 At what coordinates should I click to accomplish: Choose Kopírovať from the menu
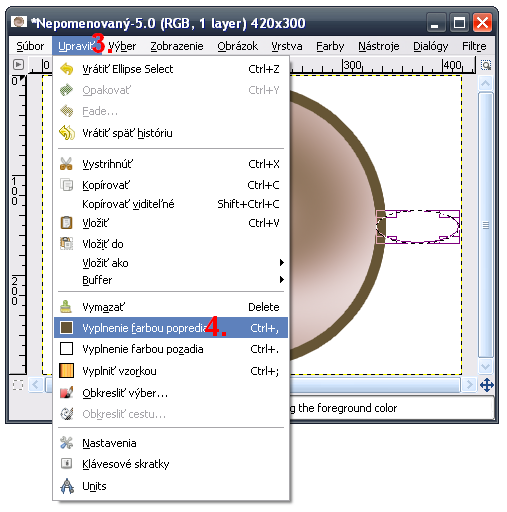pos(171,185)
